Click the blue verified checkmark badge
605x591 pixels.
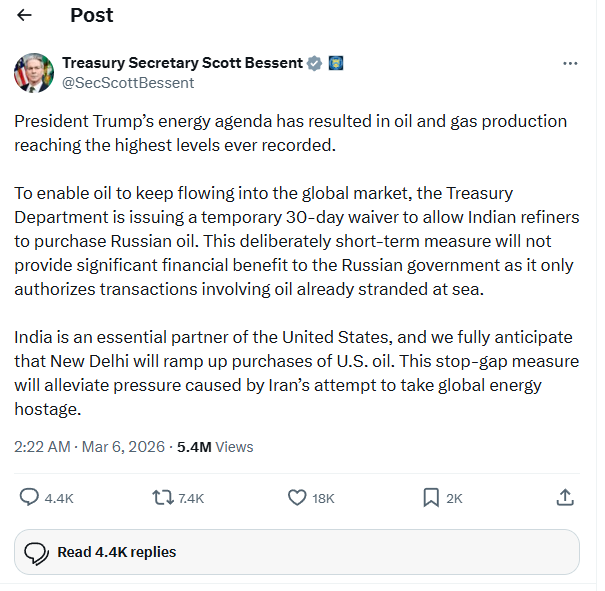click(x=314, y=63)
